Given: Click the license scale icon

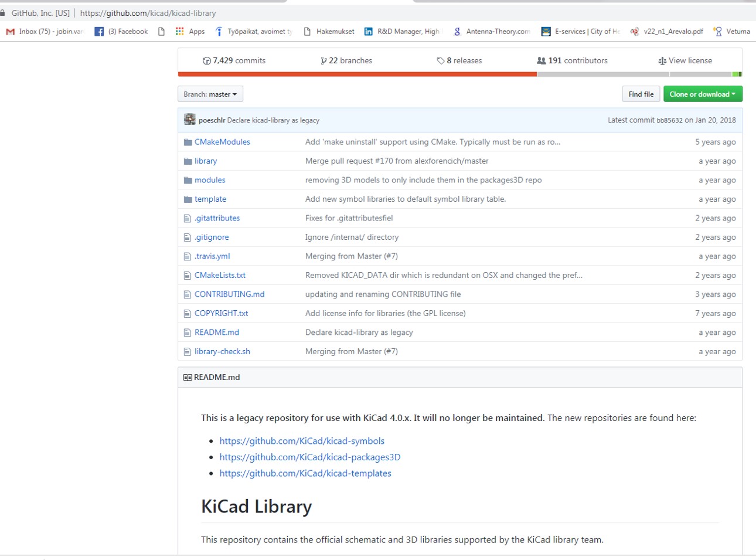Looking at the screenshot, I should (x=662, y=61).
